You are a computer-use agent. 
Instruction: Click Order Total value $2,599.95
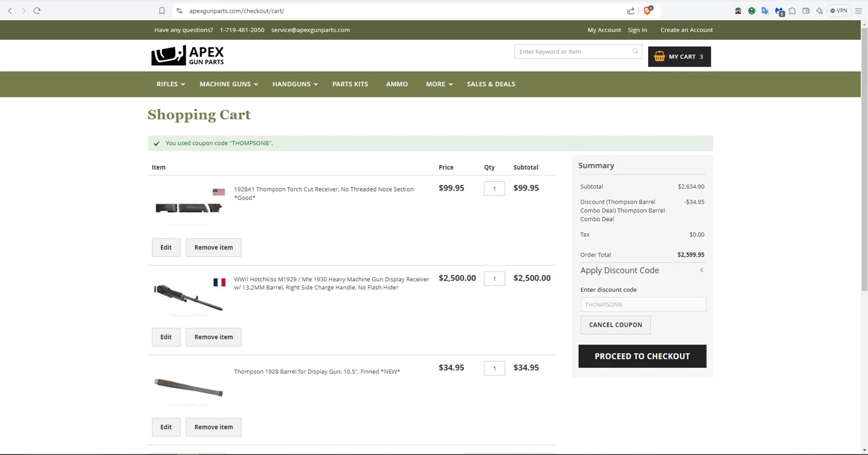pos(691,255)
